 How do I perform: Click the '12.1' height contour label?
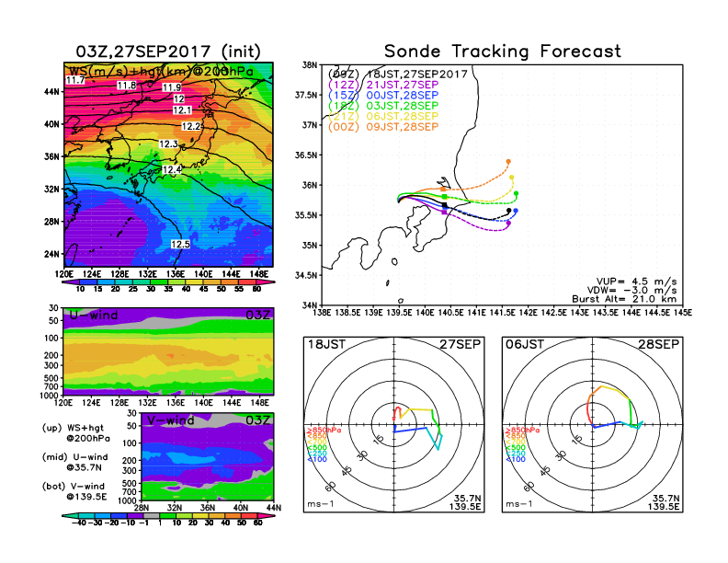pyautogui.click(x=182, y=110)
